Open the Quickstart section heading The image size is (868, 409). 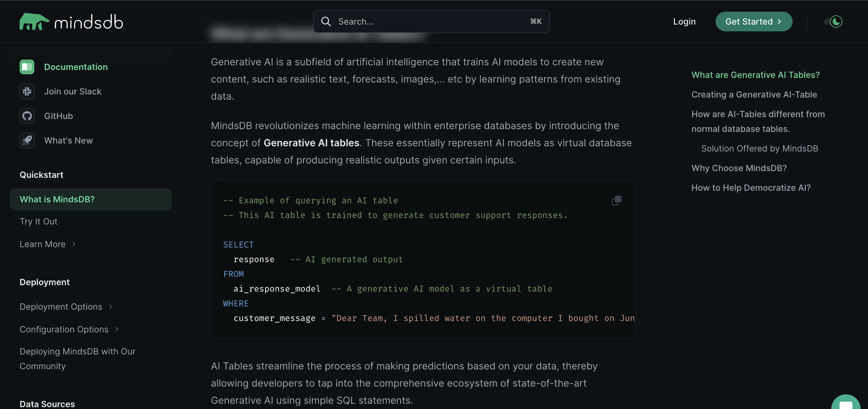[41, 175]
